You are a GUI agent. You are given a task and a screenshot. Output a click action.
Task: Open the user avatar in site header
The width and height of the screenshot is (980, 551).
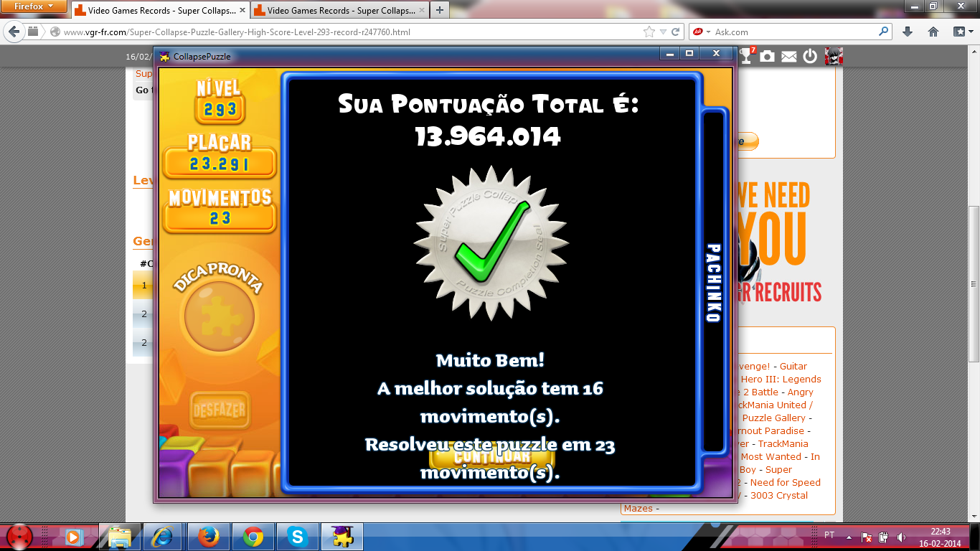[x=833, y=56]
